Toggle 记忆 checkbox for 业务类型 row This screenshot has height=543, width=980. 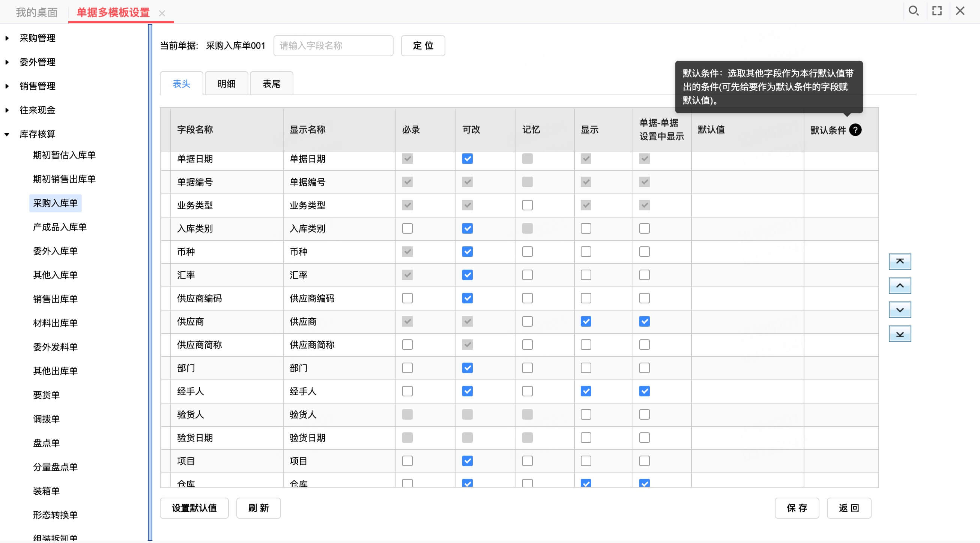527,205
